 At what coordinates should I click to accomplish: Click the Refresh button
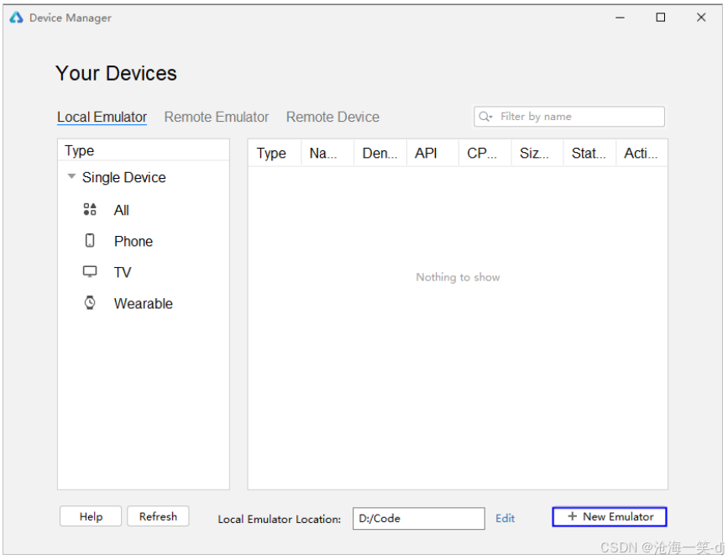158,516
